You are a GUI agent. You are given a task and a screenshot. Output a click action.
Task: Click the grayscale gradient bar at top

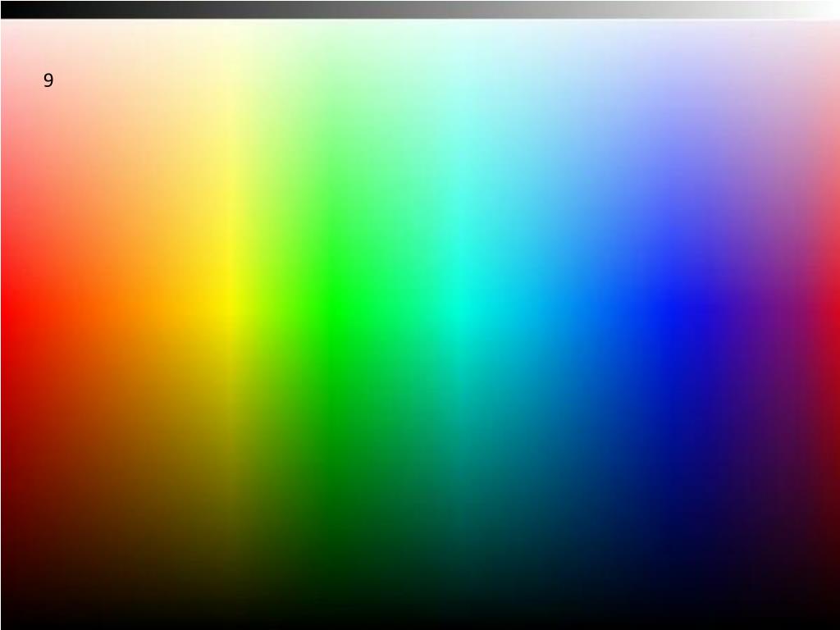pyautogui.click(x=420, y=10)
